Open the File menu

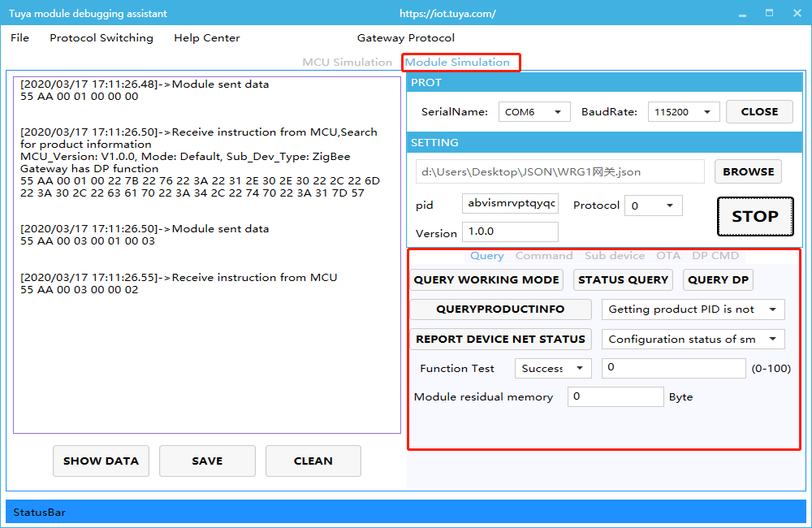point(19,38)
